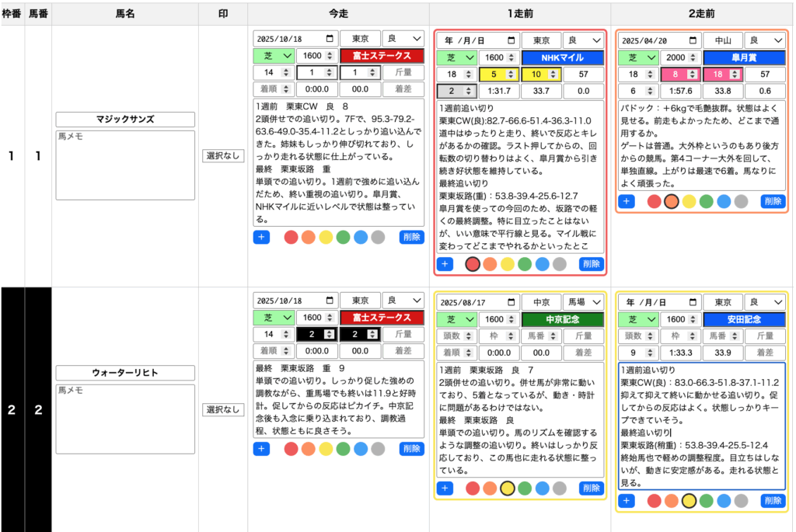Click the 削除 button in 安田記念 card
Viewport: 796px width, 532px height.
(772, 501)
